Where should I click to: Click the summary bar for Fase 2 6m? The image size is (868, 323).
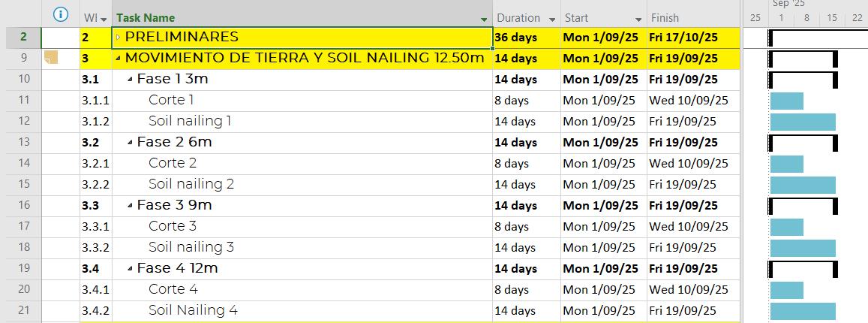[803, 143]
